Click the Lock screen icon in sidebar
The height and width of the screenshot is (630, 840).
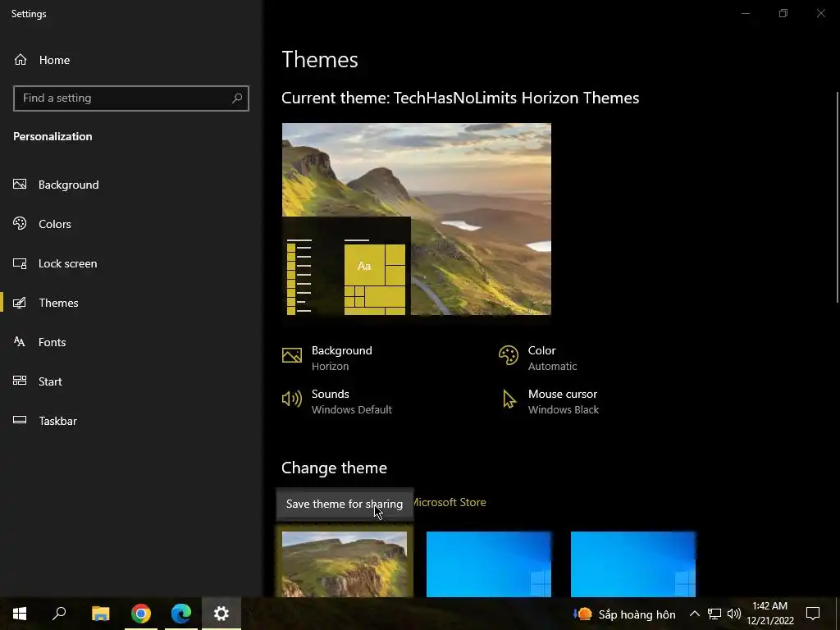click(x=20, y=263)
